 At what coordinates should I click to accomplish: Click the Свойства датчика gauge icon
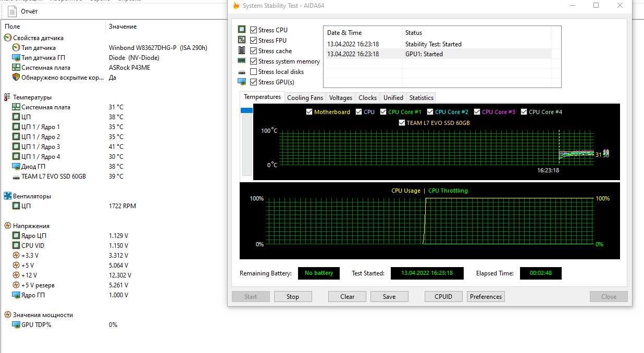click(8, 38)
